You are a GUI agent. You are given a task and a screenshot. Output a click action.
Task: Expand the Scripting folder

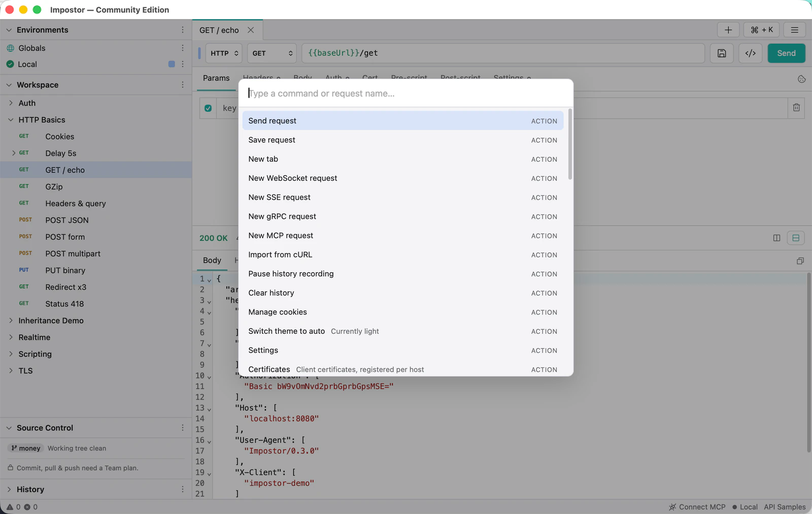tap(11, 354)
